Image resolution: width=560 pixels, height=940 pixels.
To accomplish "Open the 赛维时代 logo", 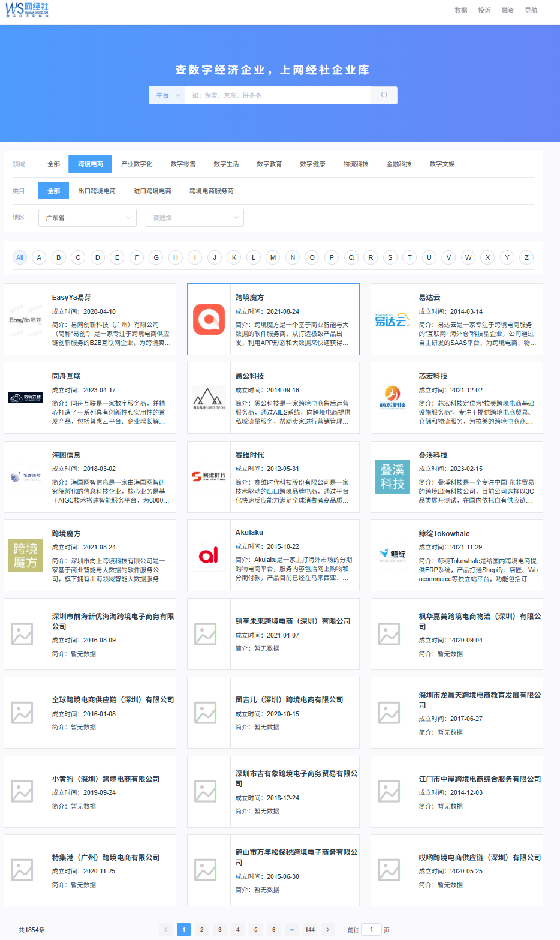I will (209, 477).
